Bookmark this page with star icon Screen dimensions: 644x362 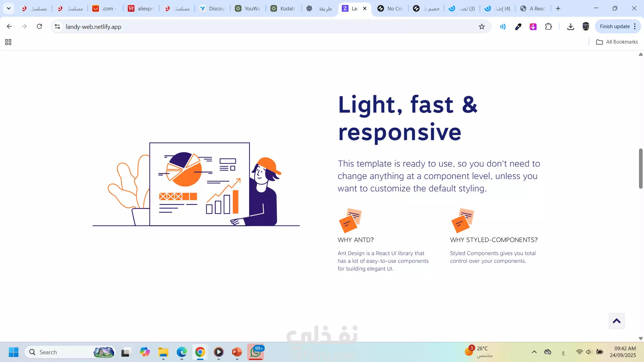coord(482,27)
